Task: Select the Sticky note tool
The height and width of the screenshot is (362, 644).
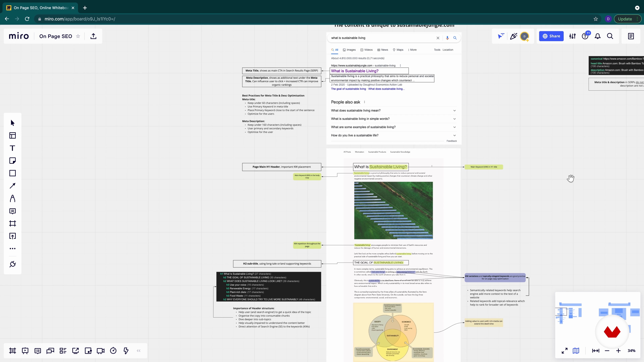Action: [13, 161]
